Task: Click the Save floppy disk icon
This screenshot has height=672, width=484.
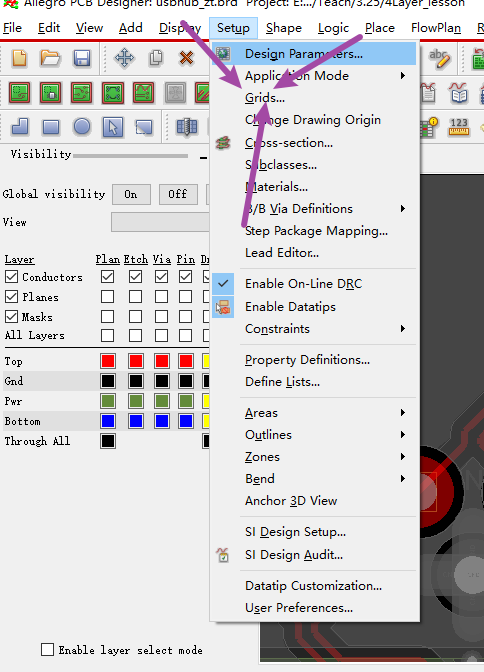Action: point(81,58)
